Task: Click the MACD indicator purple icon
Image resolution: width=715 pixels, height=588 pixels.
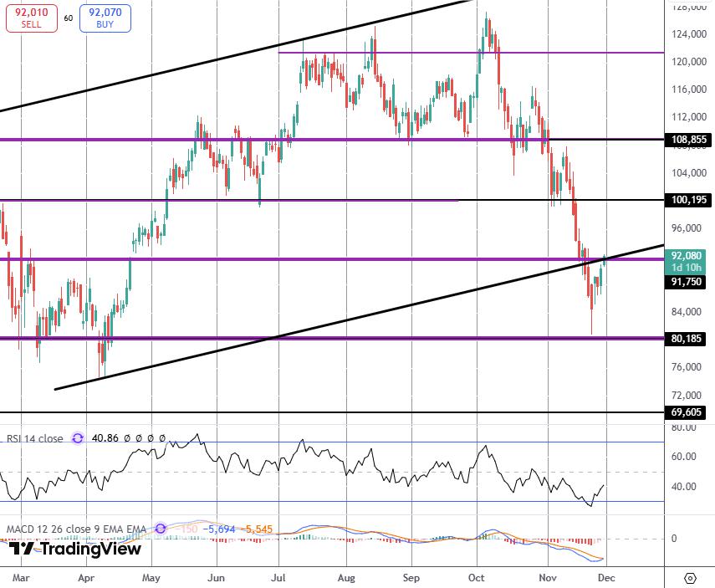Action: point(161,529)
